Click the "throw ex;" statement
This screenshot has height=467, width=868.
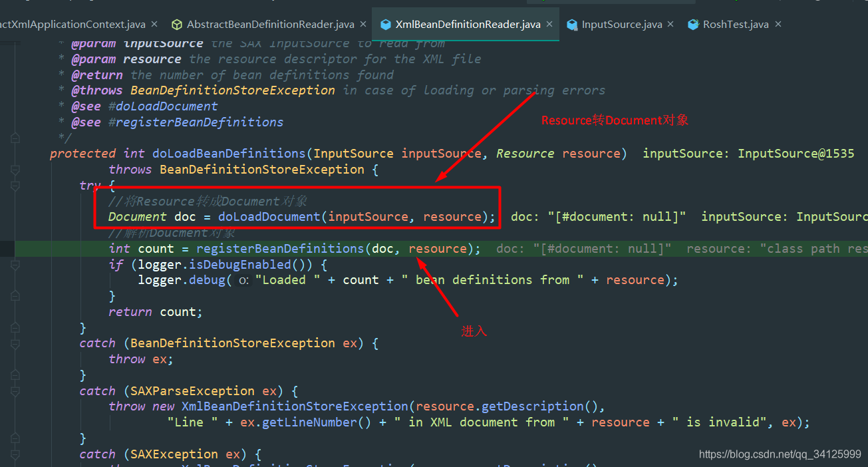tap(141, 359)
